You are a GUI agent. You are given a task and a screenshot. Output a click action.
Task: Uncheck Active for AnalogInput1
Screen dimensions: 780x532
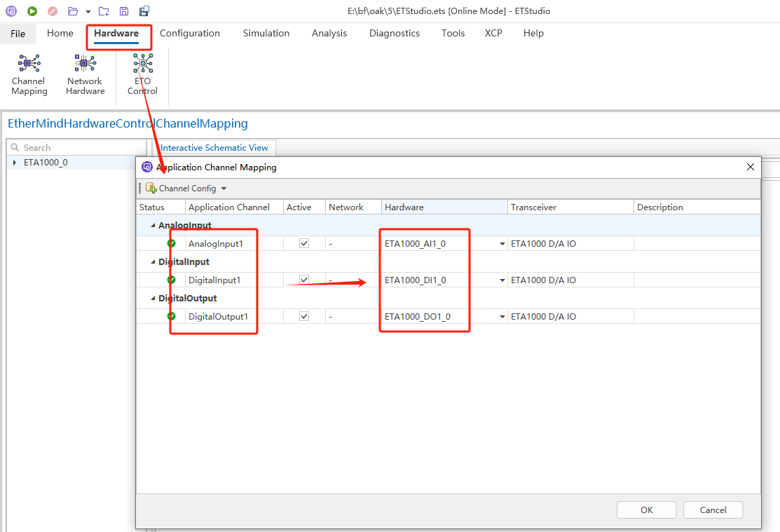point(304,243)
